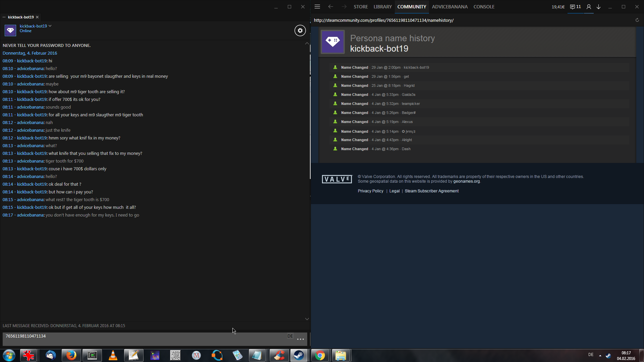Open the Privacy Policy link
Screen dimensions: 644x362
tap(370, 191)
